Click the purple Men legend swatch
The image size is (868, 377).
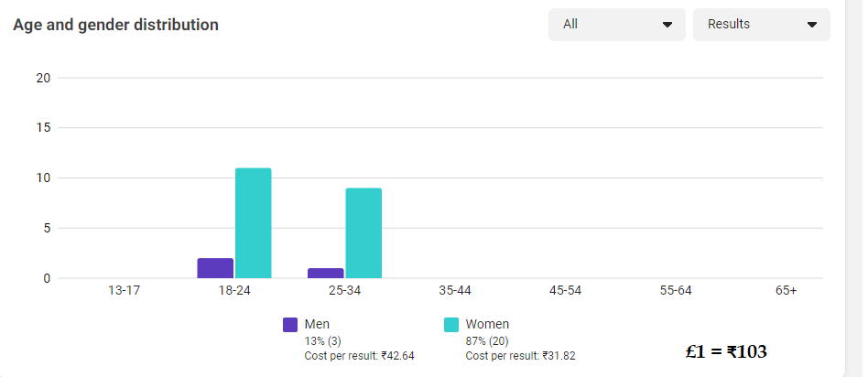pyautogui.click(x=290, y=325)
